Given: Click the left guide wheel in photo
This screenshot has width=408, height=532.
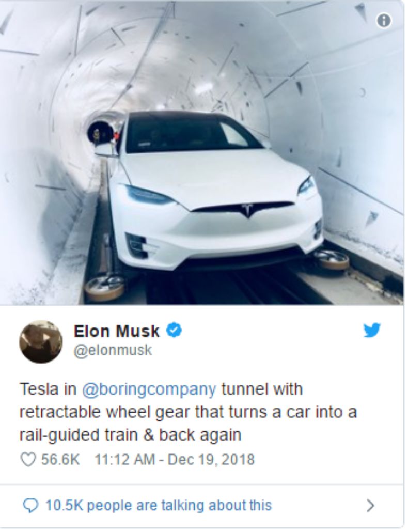Looking at the screenshot, I should [101, 289].
